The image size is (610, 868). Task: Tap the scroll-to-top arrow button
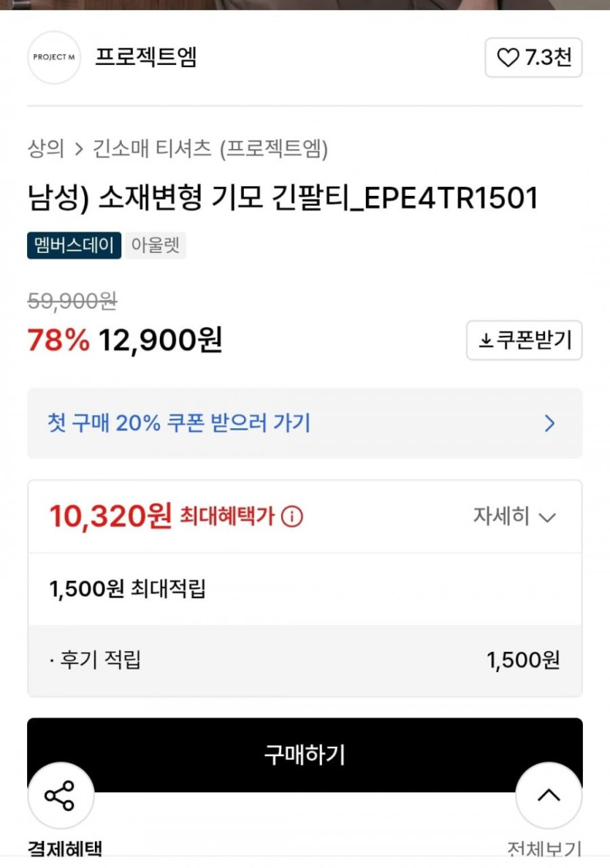(x=549, y=795)
